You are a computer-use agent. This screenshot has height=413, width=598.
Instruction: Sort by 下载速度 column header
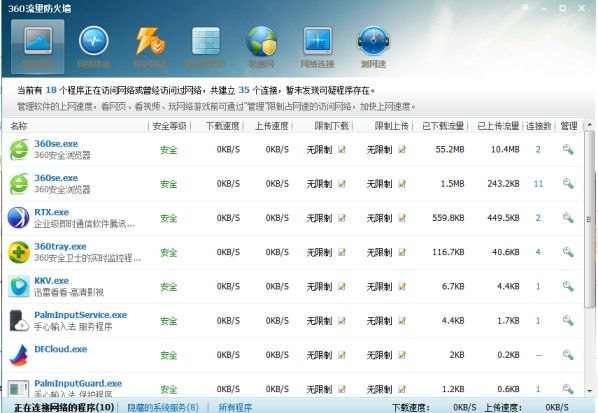pyautogui.click(x=223, y=126)
